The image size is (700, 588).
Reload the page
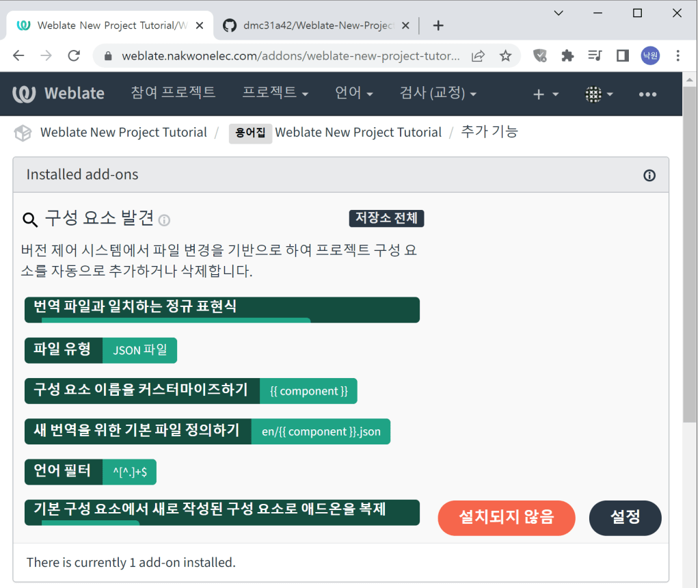point(74,56)
